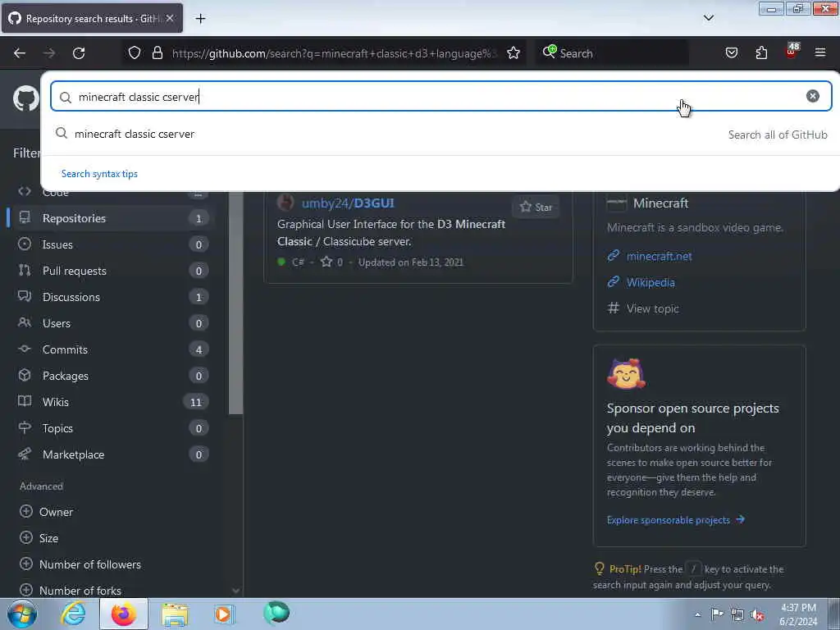Click the Minecraft topic heading
This screenshot has width=840, height=630.
(660, 203)
